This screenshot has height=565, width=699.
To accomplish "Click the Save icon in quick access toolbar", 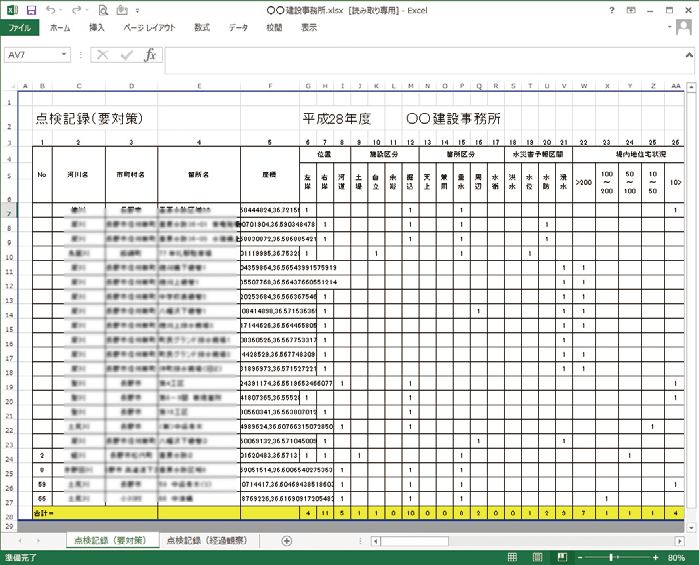I will (31, 10).
